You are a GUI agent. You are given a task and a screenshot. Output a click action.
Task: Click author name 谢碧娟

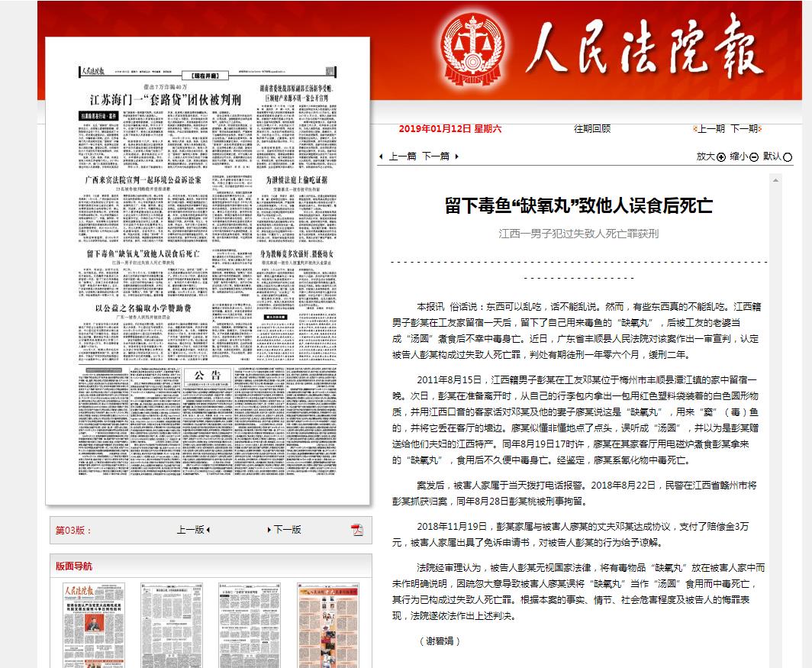pos(440,641)
